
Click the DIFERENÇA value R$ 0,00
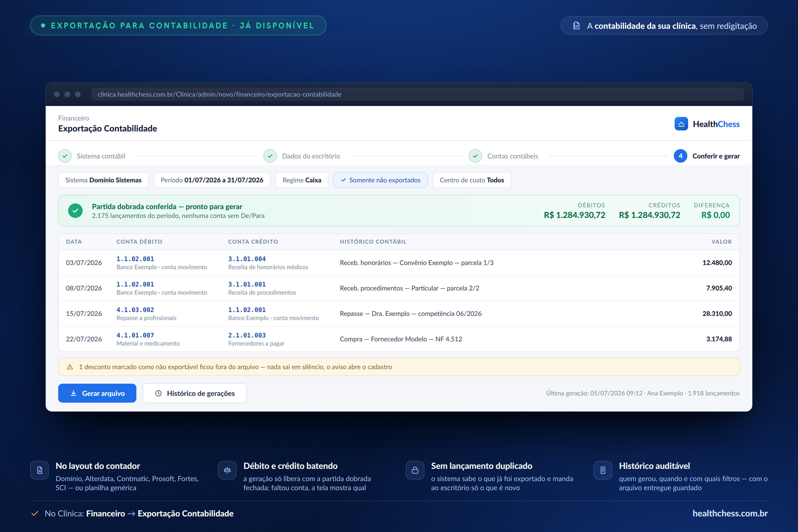pos(716,215)
